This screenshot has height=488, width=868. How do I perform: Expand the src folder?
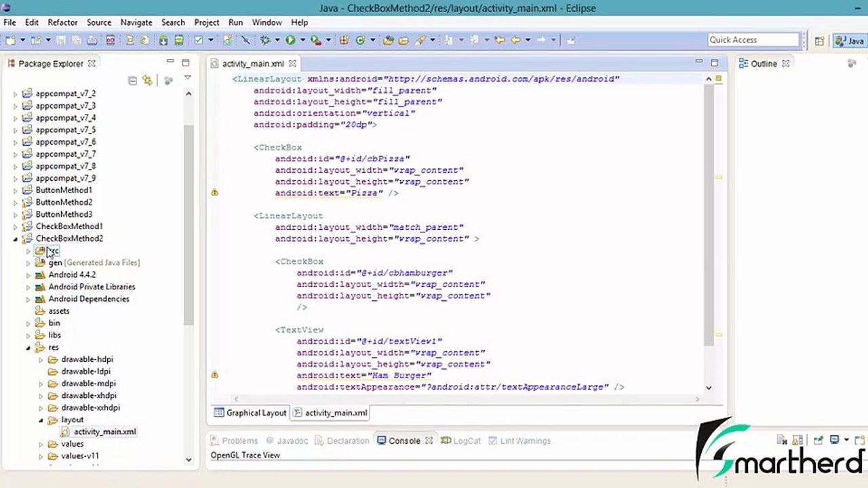(x=28, y=251)
